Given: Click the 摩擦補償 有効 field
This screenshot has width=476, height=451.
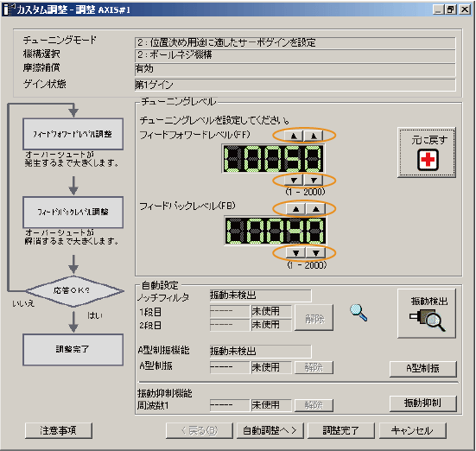Looking at the screenshot, I should click(295, 69).
